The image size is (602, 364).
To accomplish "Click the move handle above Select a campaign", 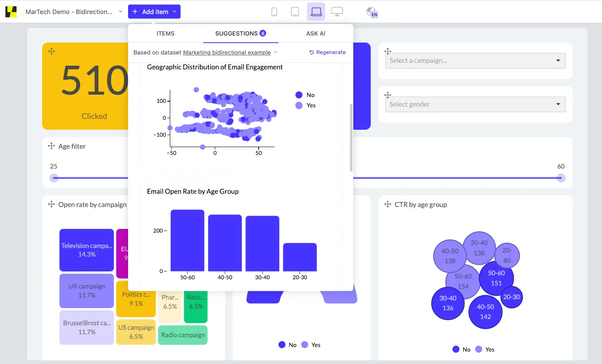I will (388, 51).
